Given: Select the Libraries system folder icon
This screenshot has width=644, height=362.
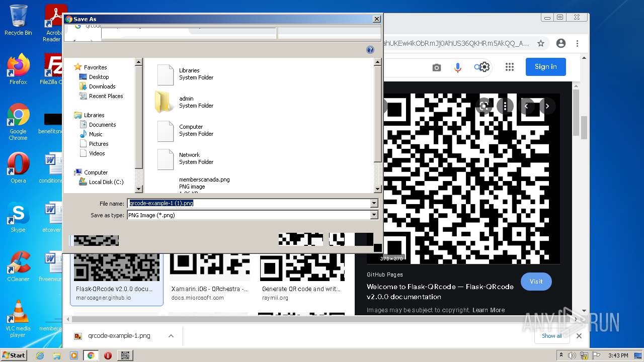Looking at the screenshot, I should point(166,74).
